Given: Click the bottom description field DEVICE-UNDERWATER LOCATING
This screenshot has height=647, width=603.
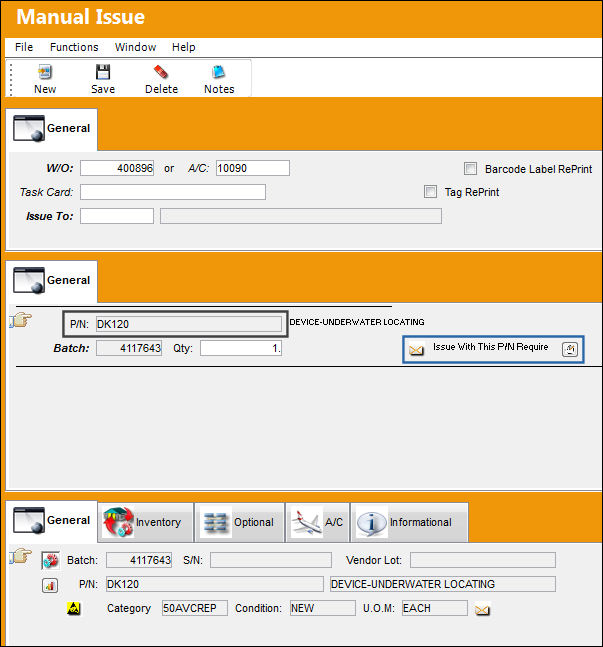Looking at the screenshot, I should click(443, 584).
